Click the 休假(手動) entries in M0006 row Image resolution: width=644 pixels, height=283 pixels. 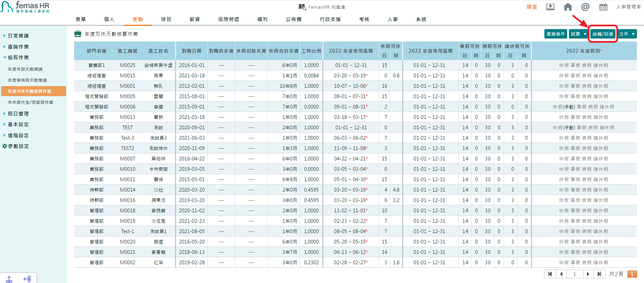(564, 107)
